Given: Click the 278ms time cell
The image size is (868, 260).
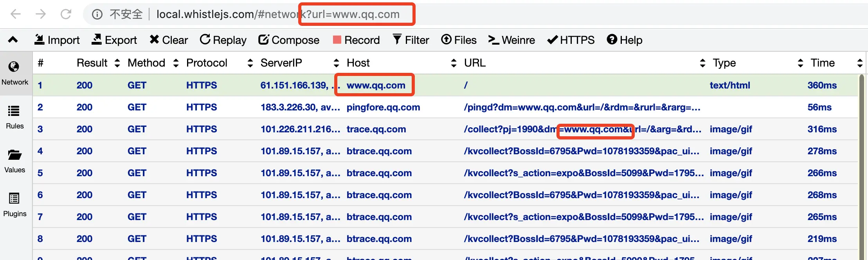Looking at the screenshot, I should [822, 151].
